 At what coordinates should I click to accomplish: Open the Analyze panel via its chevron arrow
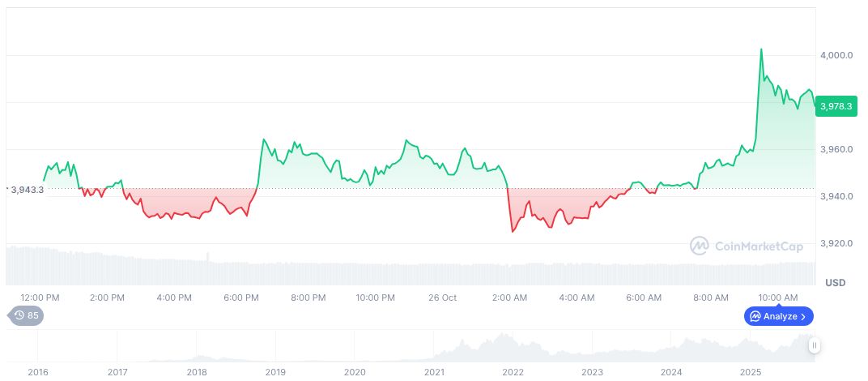click(803, 316)
